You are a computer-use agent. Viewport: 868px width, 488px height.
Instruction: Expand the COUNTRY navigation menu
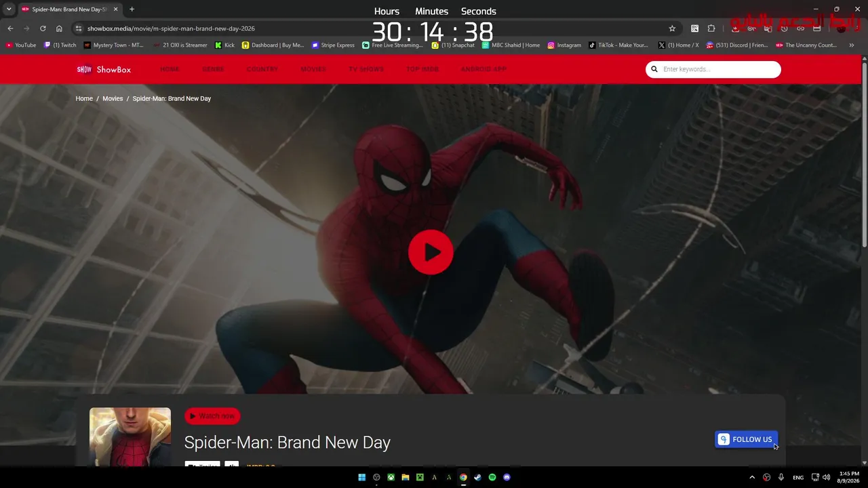point(262,69)
